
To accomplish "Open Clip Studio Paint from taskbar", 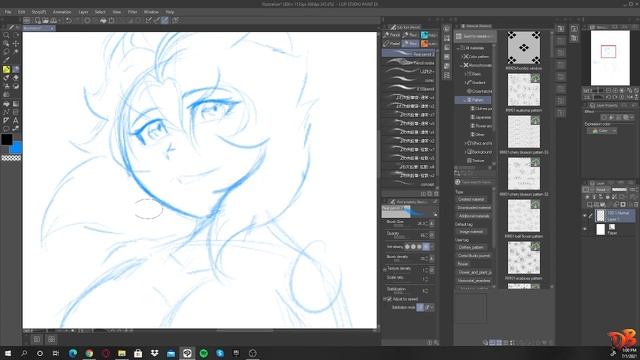I will 187,353.
